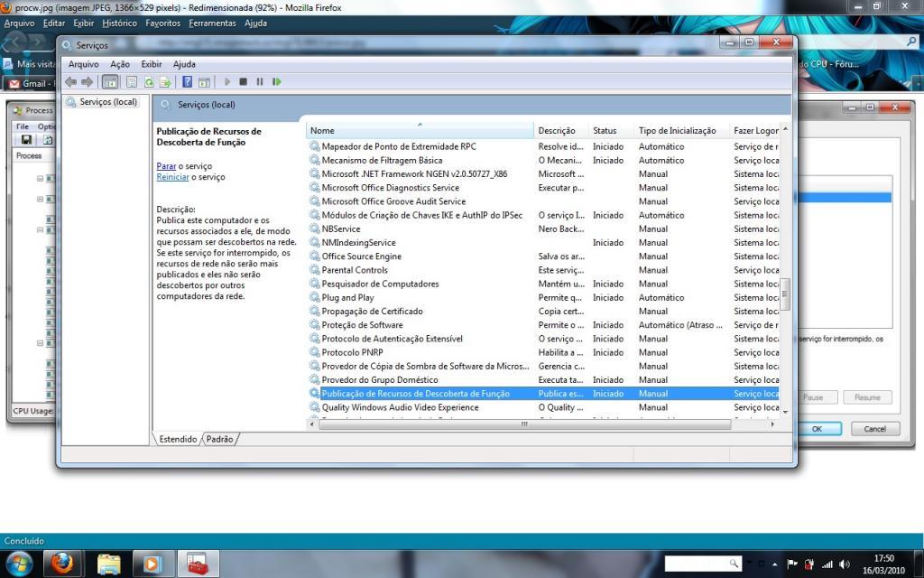Select Office Source Engine service
Viewport: 924px width, 578px height.
(542, 256)
